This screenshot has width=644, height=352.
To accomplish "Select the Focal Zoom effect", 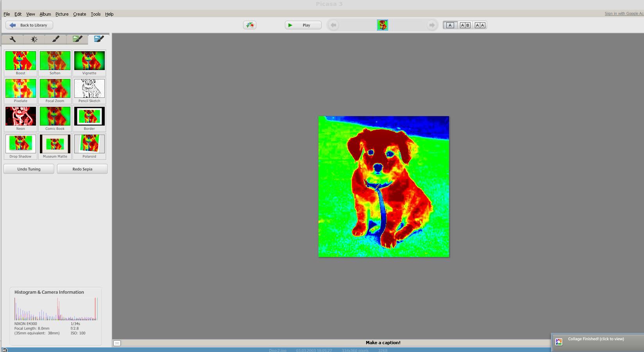I will (x=55, y=88).
